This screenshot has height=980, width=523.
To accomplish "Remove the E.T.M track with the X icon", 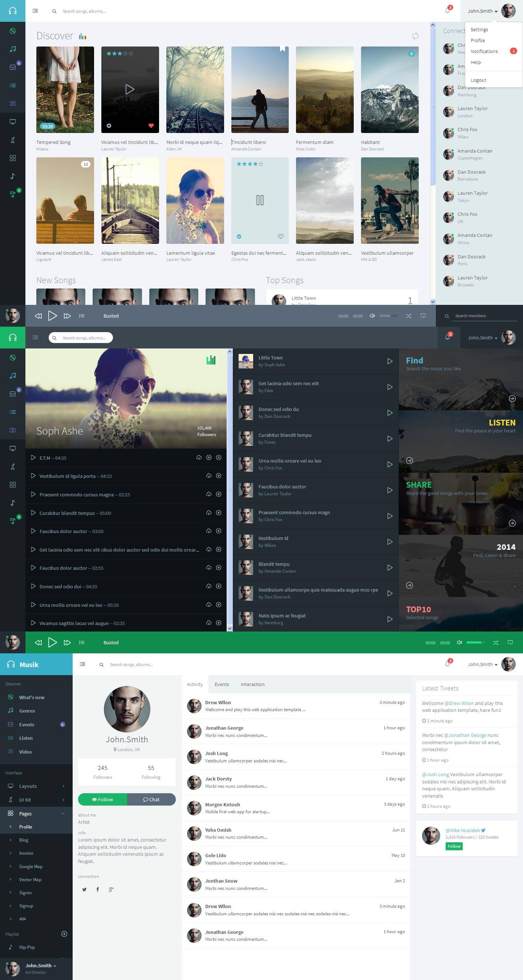I will click(219, 458).
